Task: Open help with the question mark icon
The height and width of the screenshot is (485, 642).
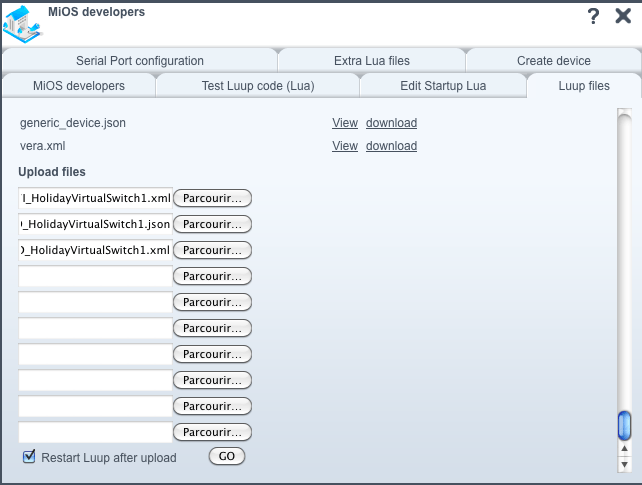Action: click(593, 16)
